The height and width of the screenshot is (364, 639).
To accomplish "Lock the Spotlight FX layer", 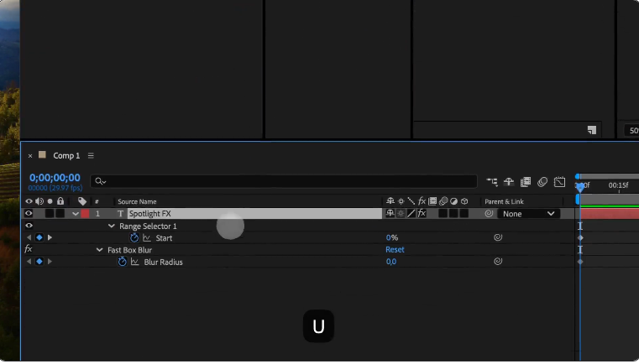I will tap(60, 214).
